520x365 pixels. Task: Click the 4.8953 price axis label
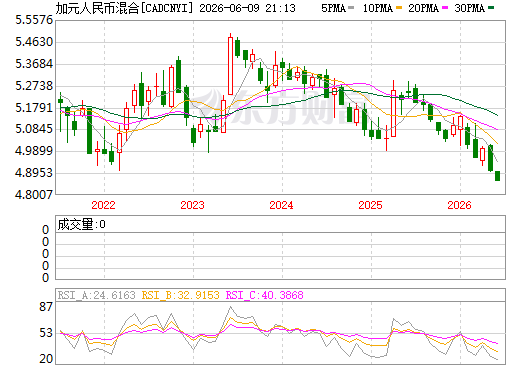(x=34, y=173)
